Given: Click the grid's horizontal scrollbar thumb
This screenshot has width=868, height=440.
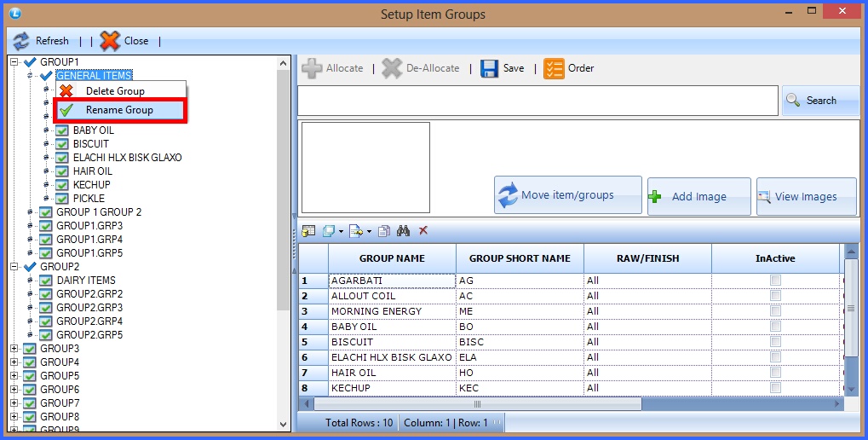Looking at the screenshot, I should coord(477,404).
